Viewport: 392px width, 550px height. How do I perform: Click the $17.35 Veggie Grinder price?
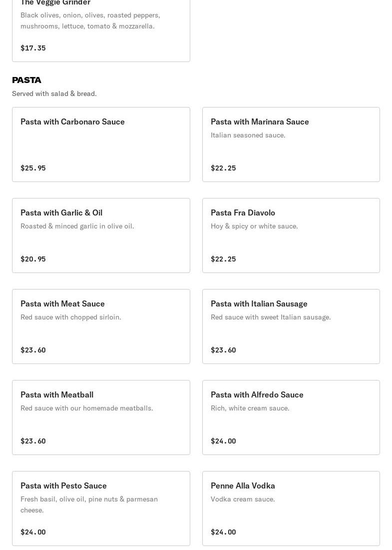33,48
